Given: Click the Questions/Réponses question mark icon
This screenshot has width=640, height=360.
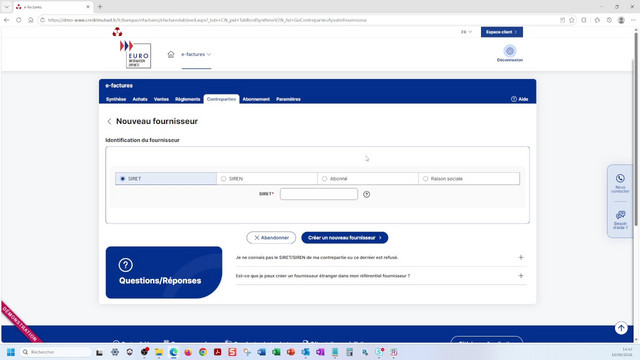Looking at the screenshot, I should (125, 265).
